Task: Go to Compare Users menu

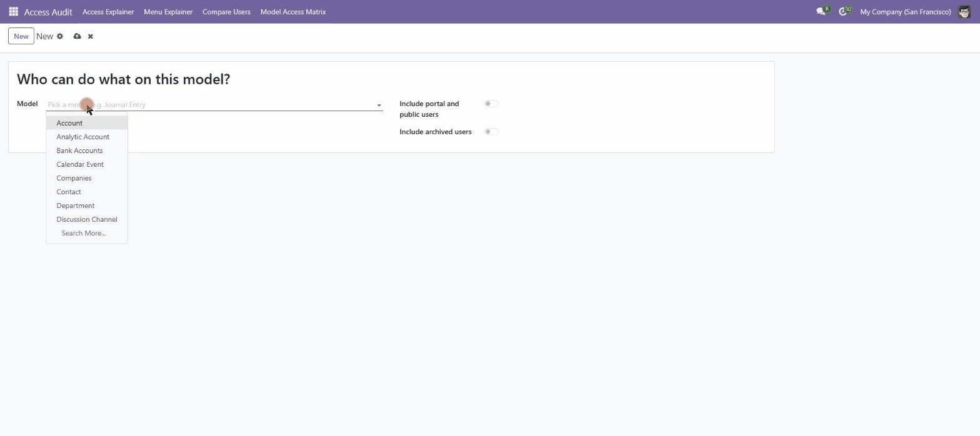Action: coord(226,12)
